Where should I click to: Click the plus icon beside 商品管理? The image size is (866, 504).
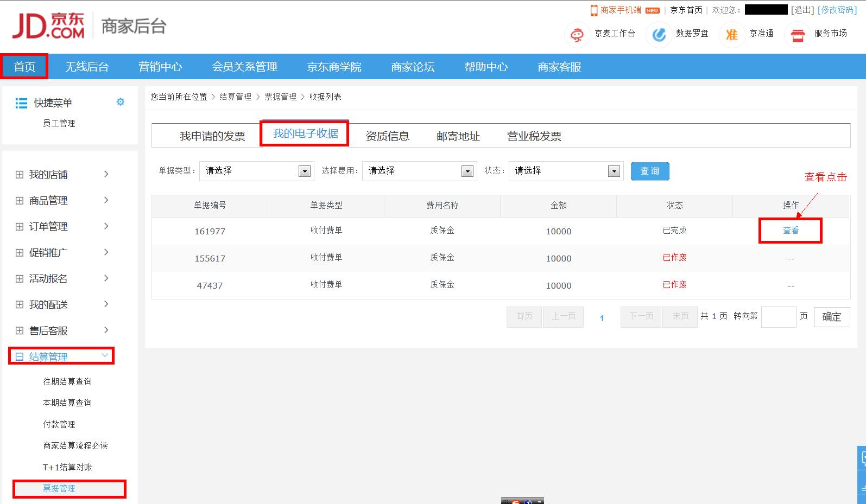(x=20, y=201)
